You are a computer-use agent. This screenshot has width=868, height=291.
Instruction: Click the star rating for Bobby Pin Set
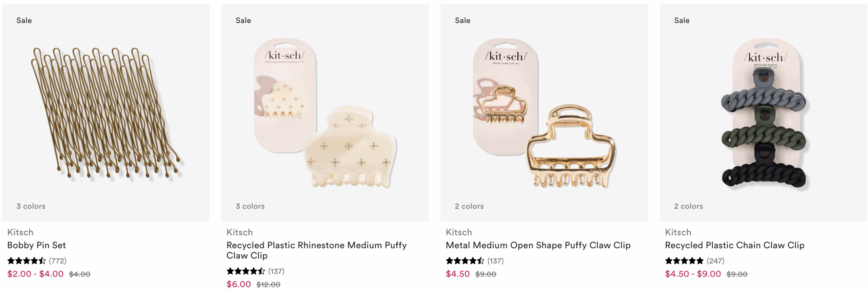[26, 261]
